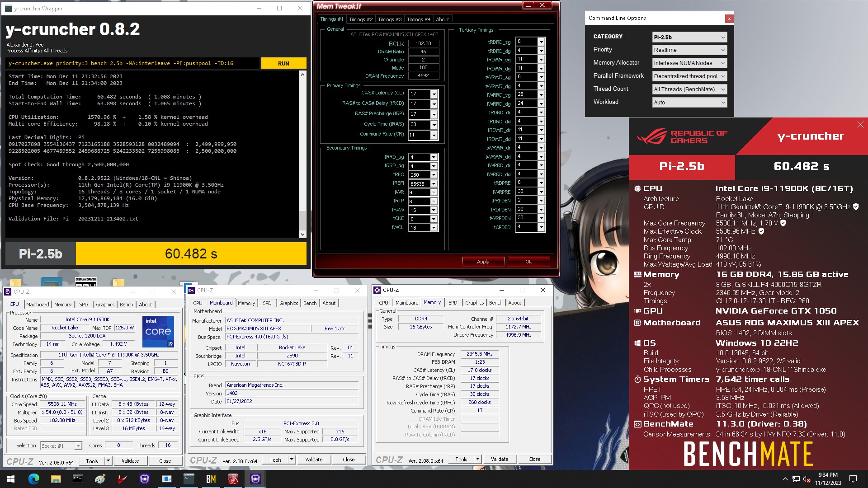Expand the tRDRD_sg tertiary timing dropdown

[x=541, y=42]
